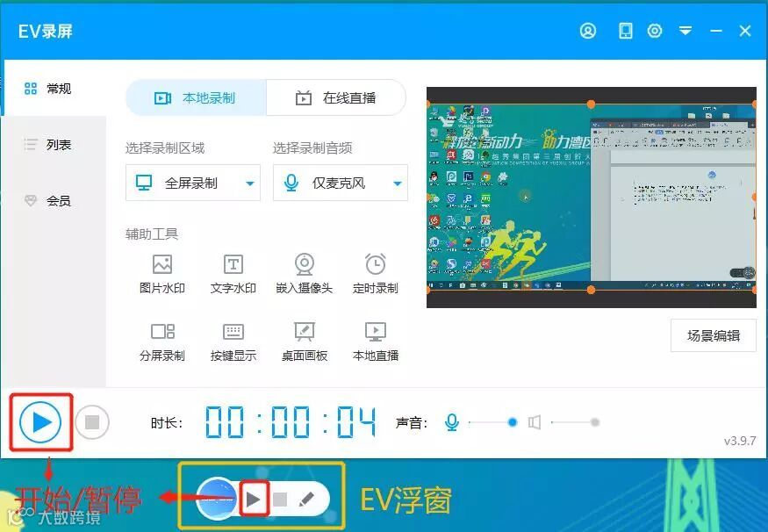This screenshot has height=532, width=768.
Task: Open the 定时录制 tool
Action: [375, 274]
